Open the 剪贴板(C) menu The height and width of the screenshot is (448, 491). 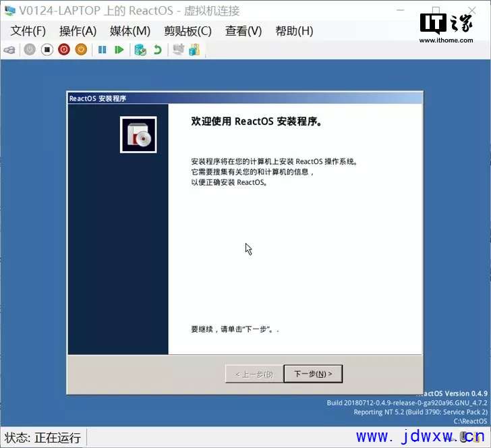[188, 31]
